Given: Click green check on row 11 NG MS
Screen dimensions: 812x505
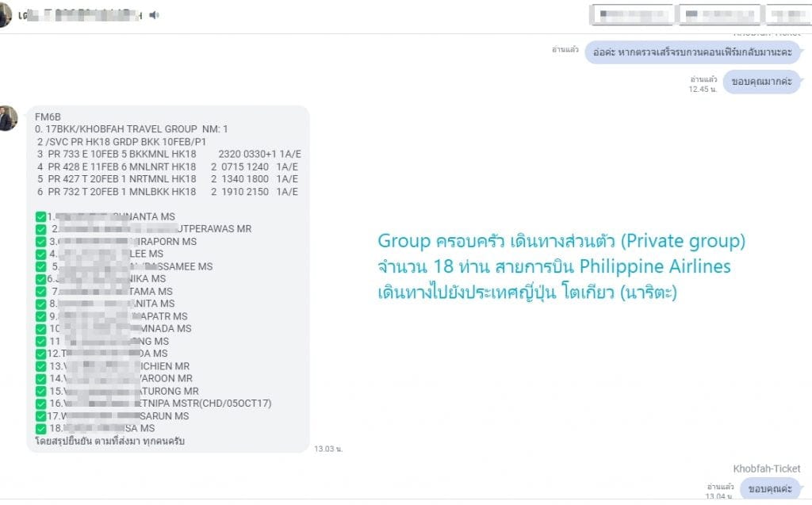Looking at the screenshot, I should (x=41, y=342).
